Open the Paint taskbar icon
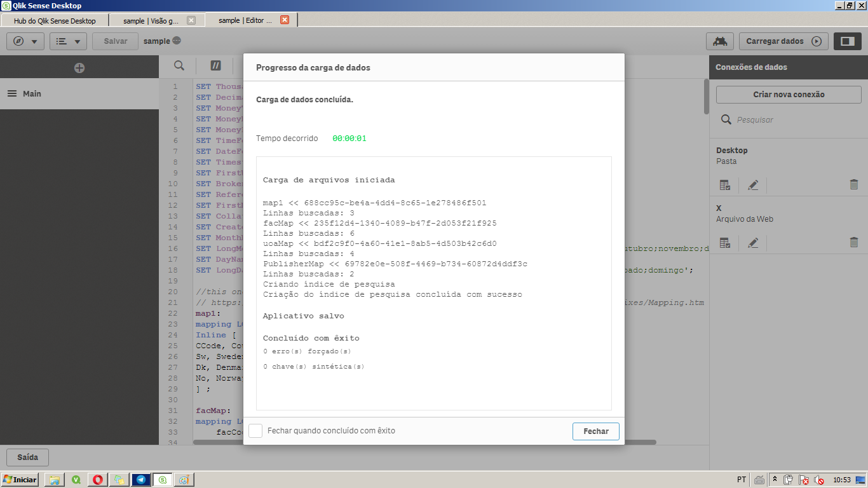 [x=184, y=480]
